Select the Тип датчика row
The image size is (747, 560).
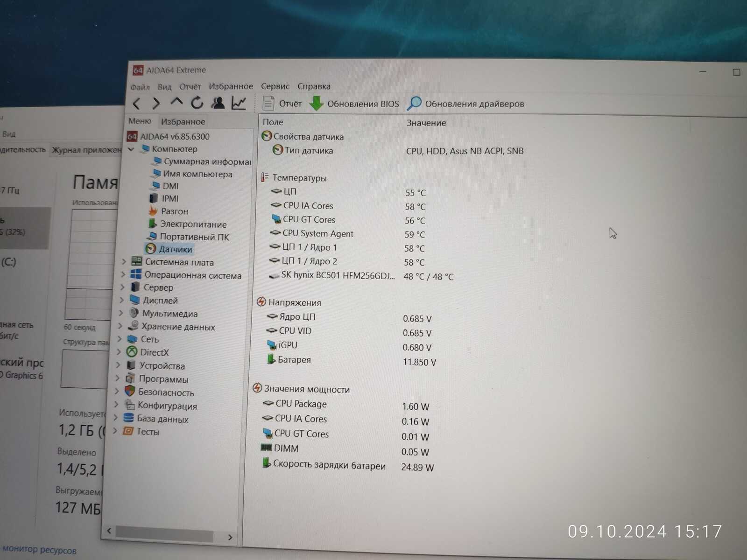tap(398, 151)
